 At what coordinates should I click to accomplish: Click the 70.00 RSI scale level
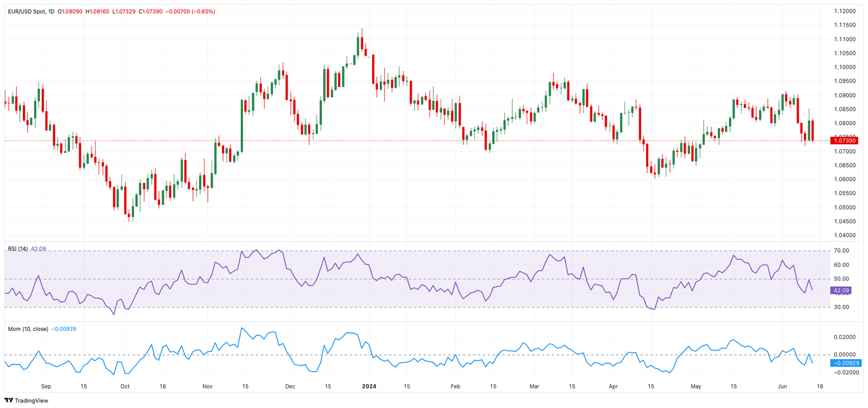841,251
